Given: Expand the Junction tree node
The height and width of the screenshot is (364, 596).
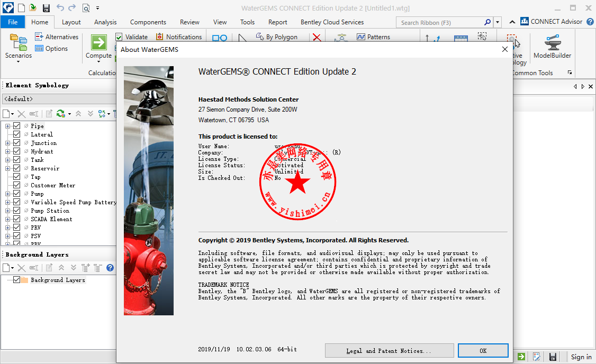Looking at the screenshot, I should pyautogui.click(x=7, y=143).
